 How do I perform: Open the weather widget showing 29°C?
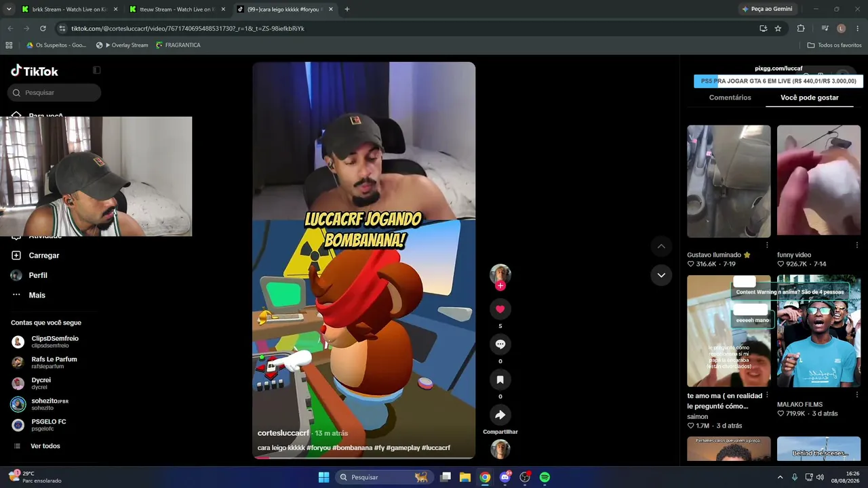pyautogui.click(x=35, y=477)
